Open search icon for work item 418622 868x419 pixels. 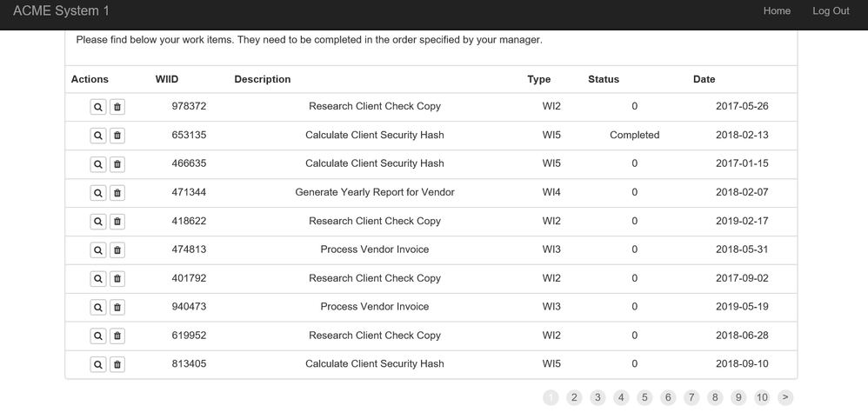point(98,222)
